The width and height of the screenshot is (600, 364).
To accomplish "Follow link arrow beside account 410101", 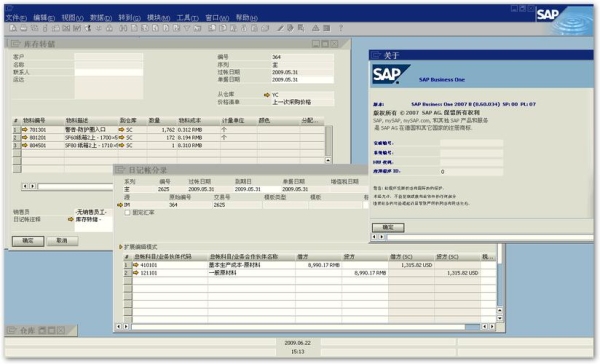I will pyautogui.click(x=135, y=265).
